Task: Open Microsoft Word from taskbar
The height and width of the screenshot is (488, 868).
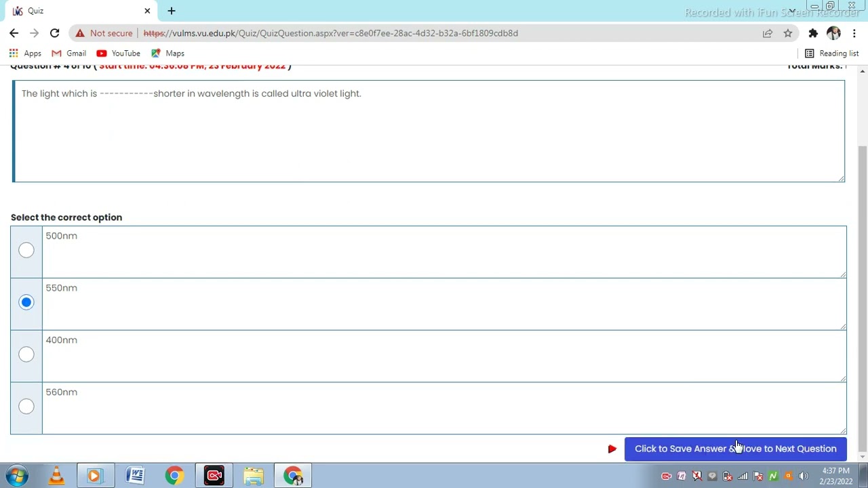Action: 135,476
